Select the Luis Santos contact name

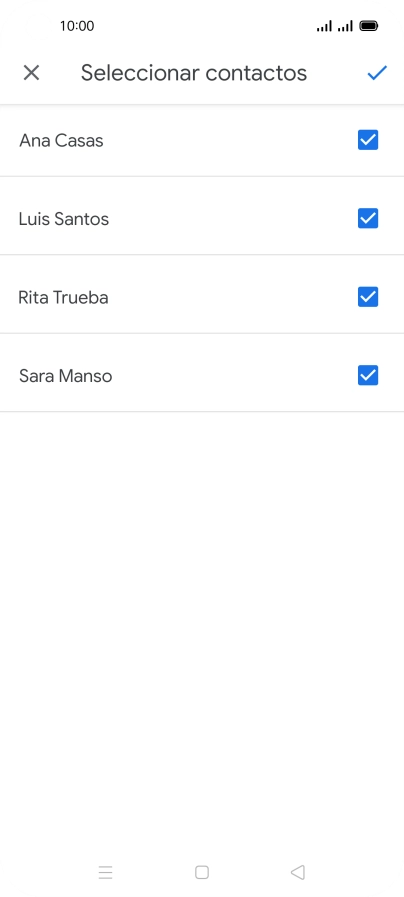(x=64, y=219)
